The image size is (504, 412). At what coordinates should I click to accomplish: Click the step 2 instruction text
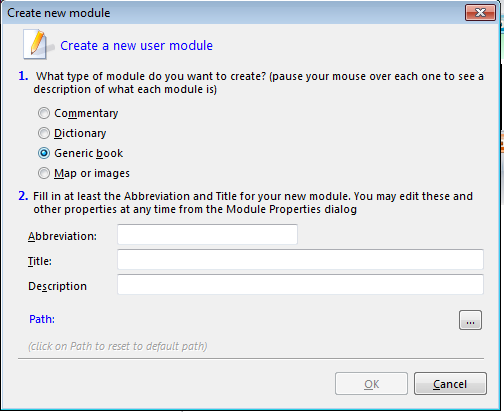pos(253,203)
